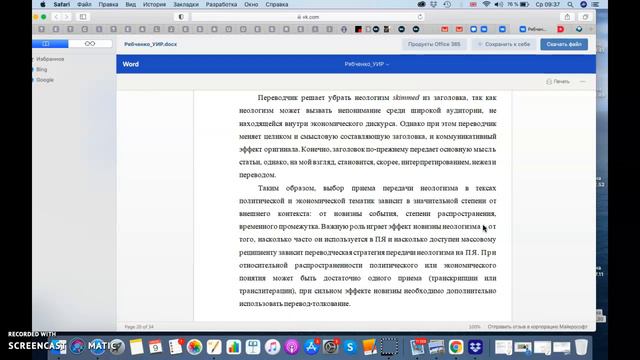The height and width of the screenshot is (360, 640).
Task: Focus the vk.com address bar
Action: click(308, 17)
